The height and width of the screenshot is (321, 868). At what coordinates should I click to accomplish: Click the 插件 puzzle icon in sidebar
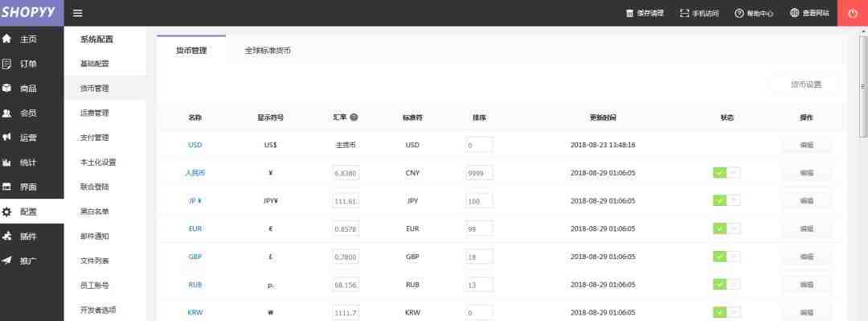[6, 237]
